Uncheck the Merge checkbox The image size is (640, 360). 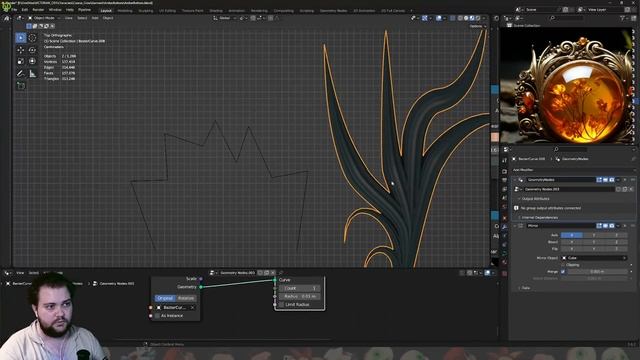point(563,271)
